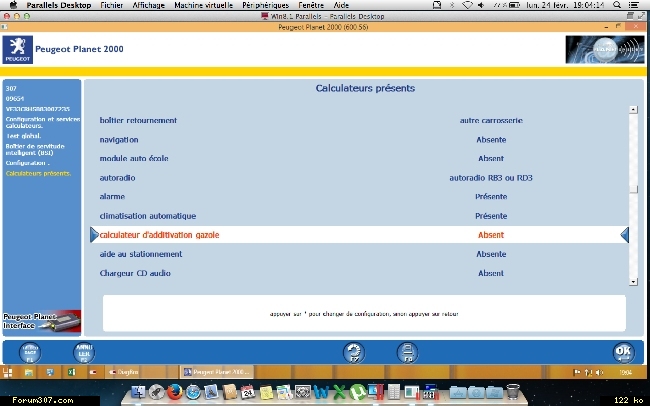Click 'Boîtier de servitude intelligent (BSI)' entry

[x=35, y=149]
